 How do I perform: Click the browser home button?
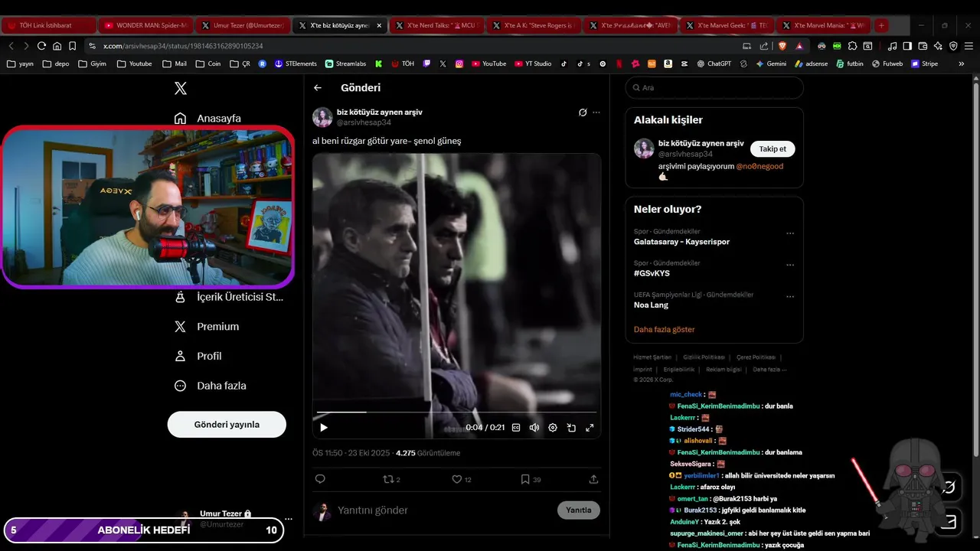(x=57, y=46)
